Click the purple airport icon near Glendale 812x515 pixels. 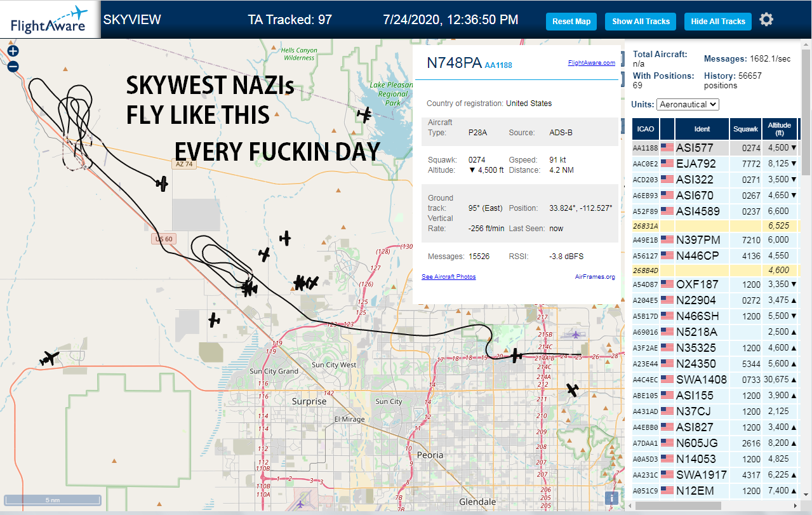point(300,504)
